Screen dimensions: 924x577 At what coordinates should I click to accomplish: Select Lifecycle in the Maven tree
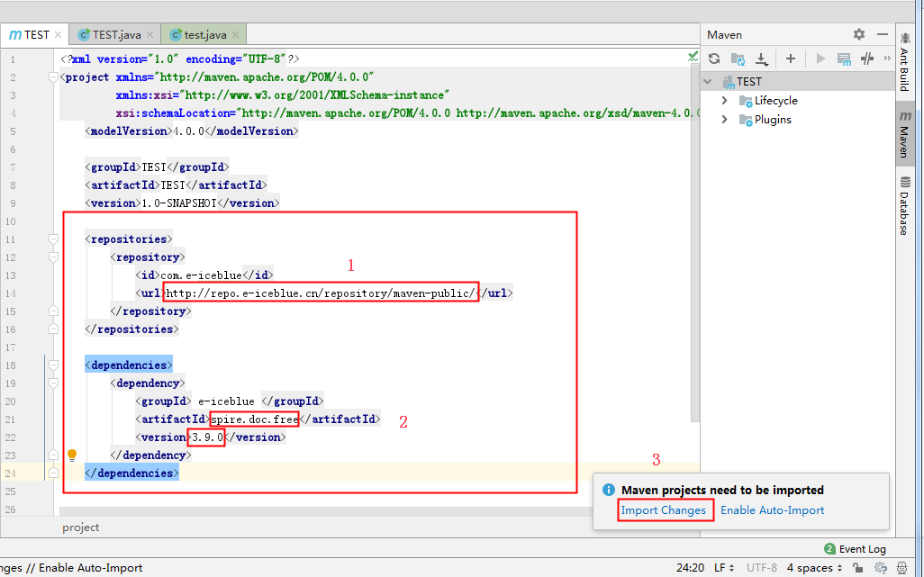pyautogui.click(x=776, y=101)
